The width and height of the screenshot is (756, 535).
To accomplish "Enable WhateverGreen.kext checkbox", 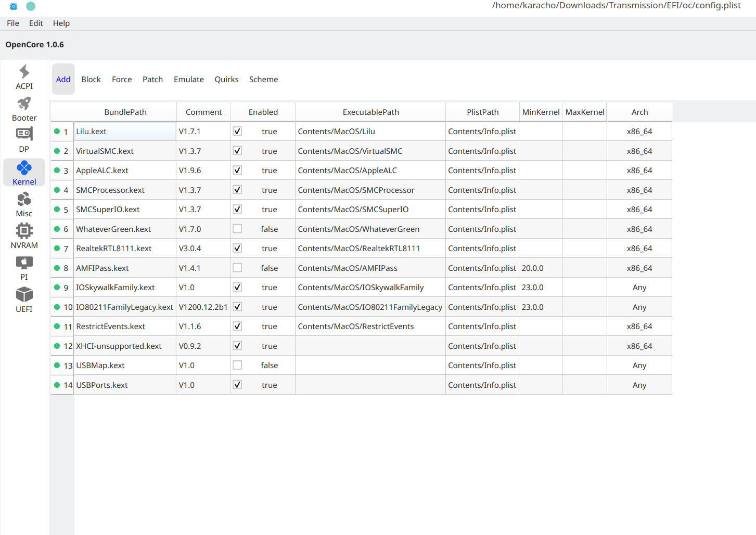I will pyautogui.click(x=237, y=229).
